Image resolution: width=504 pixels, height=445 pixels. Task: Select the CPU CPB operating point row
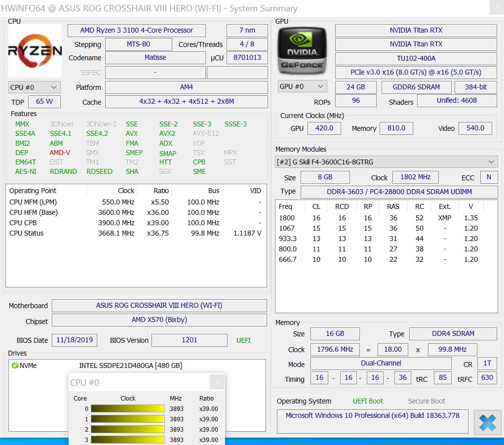136,223
